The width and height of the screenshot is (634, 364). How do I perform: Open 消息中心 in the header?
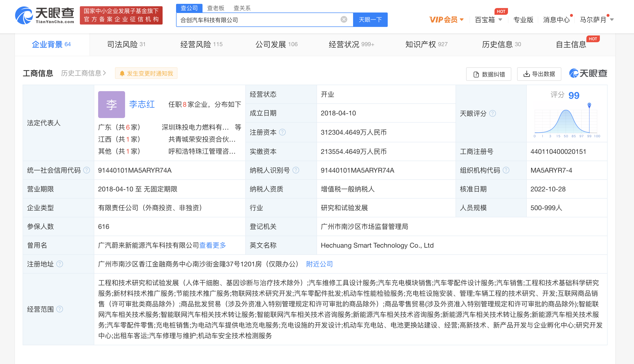point(556,19)
